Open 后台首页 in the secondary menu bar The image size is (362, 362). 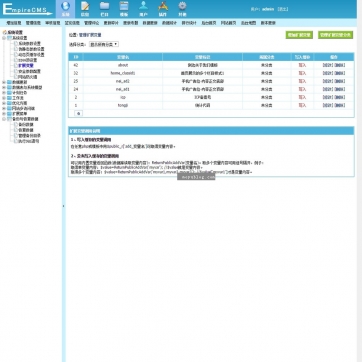209,23
